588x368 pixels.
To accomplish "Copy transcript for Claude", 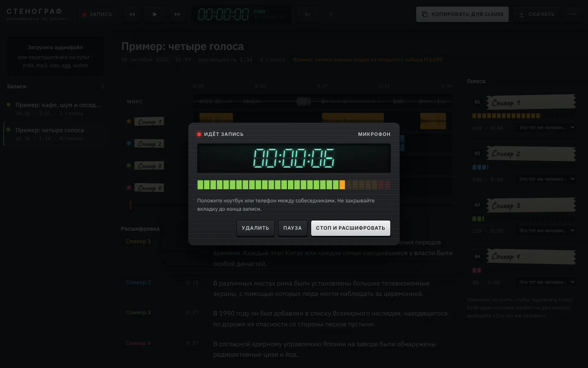I will 462,14.
